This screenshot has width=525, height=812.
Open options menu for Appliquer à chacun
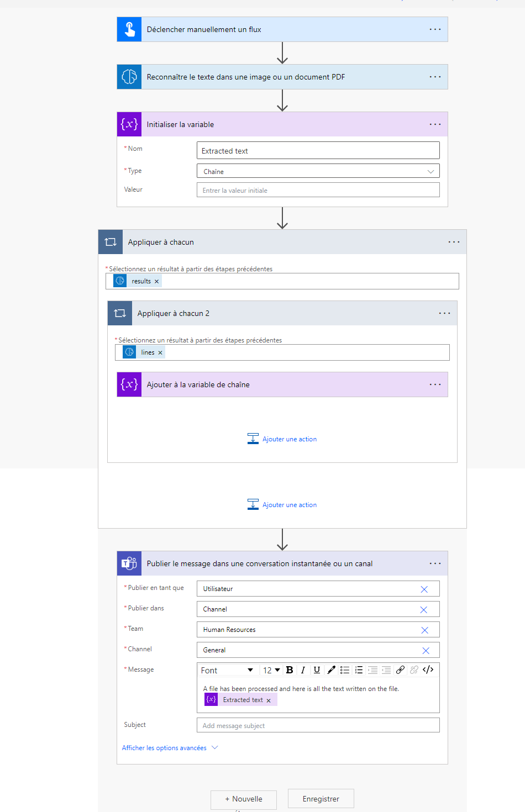tap(454, 242)
